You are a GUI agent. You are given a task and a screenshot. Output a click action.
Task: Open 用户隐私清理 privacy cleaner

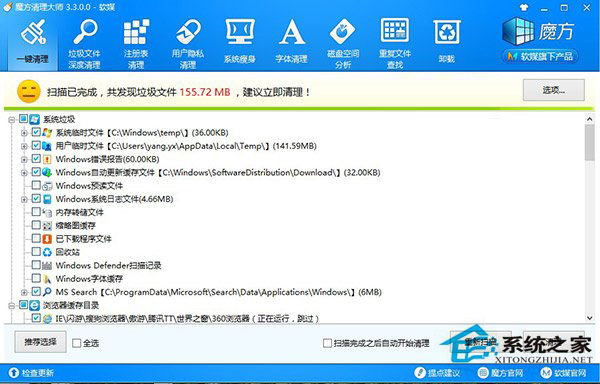(x=188, y=44)
